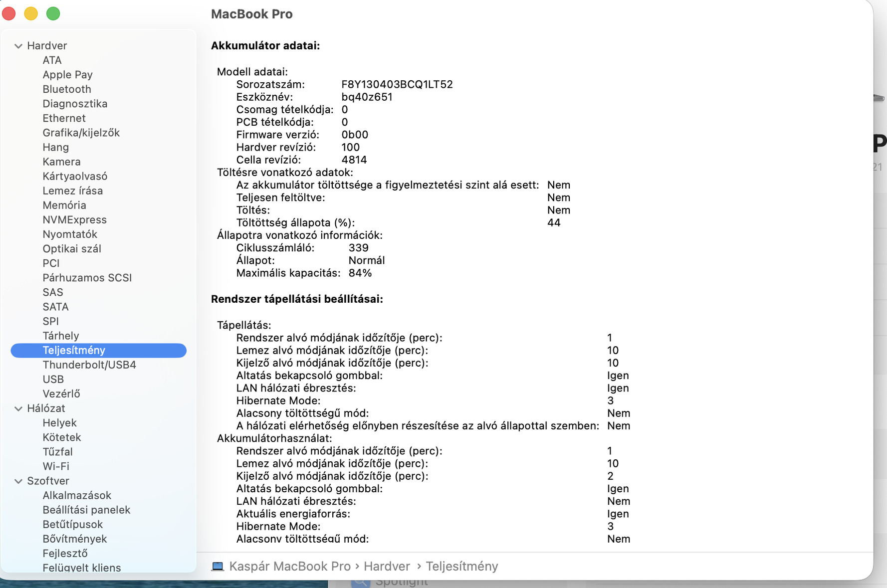This screenshot has width=887, height=588.
Task: Open the Kamera entry
Action: click(x=61, y=162)
